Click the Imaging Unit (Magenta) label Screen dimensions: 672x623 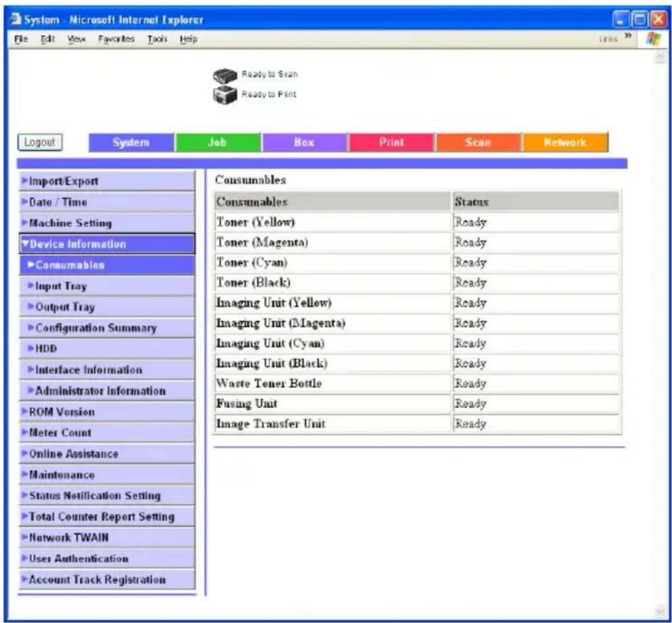281,323
